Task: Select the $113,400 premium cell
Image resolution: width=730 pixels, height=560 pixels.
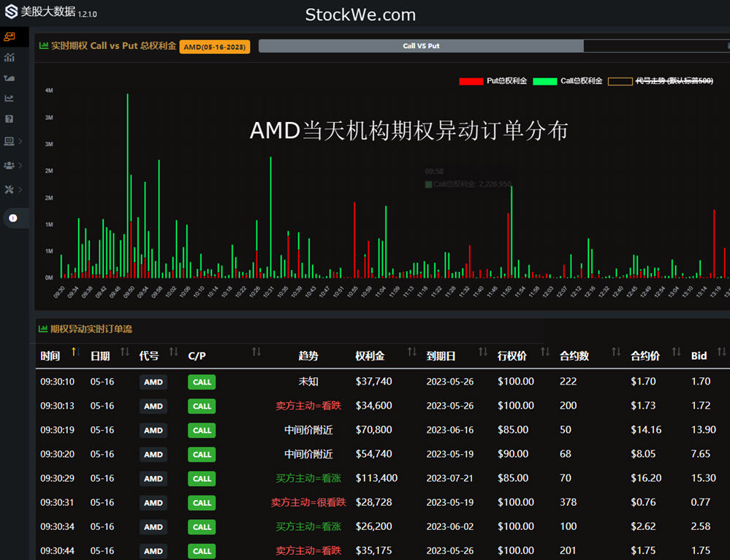Action: (x=376, y=478)
